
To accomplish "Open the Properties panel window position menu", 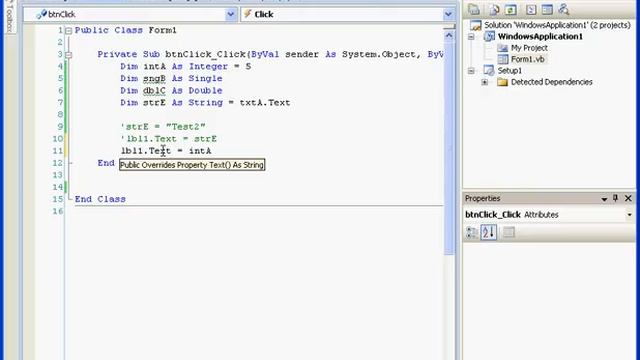I will click(x=604, y=199).
